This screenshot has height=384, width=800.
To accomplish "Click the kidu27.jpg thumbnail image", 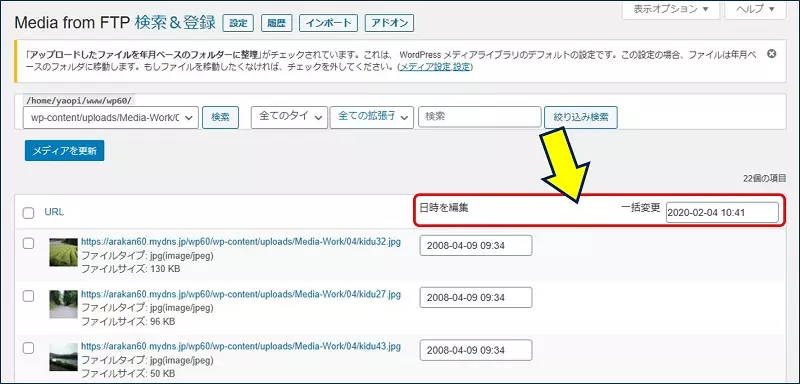I will (64, 304).
